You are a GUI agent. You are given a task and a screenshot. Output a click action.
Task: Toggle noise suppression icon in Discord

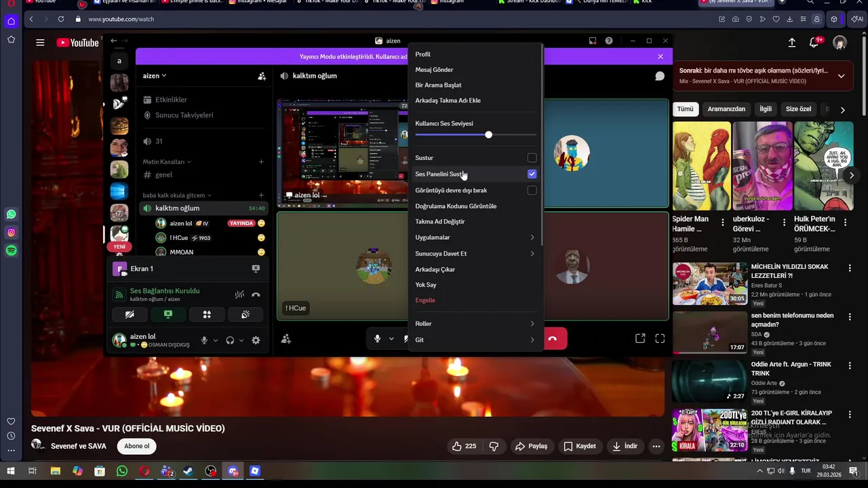pyautogui.click(x=239, y=295)
